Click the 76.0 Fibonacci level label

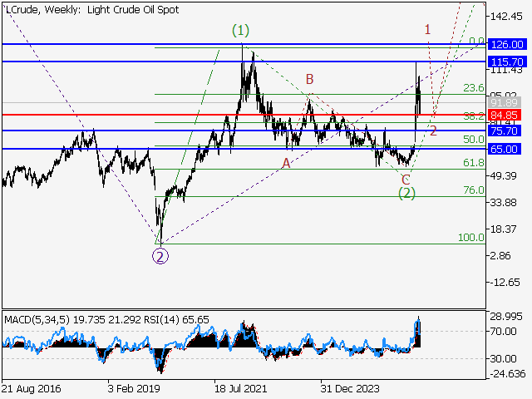(473, 190)
